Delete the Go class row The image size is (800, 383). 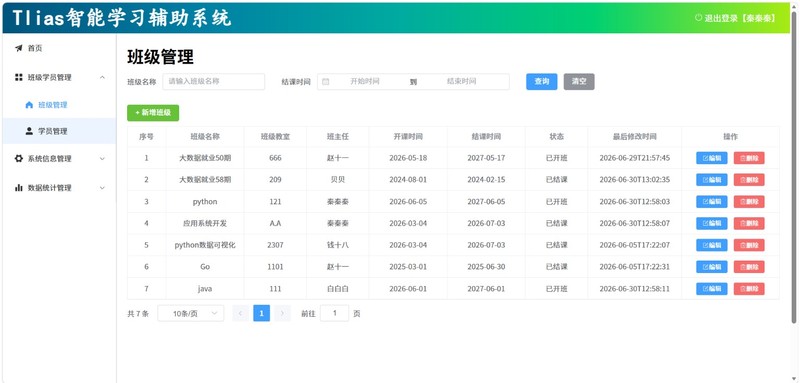pyautogui.click(x=749, y=267)
